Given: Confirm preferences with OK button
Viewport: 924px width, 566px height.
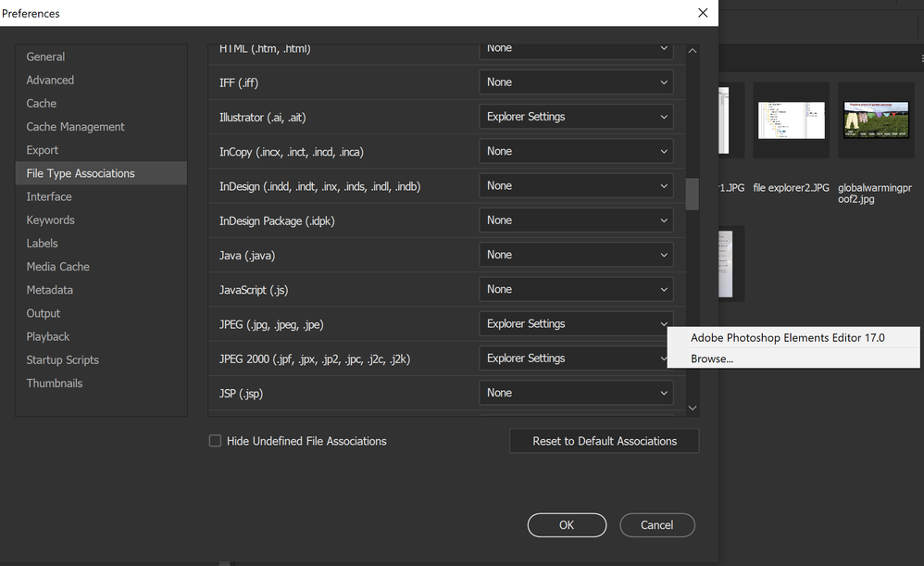Looking at the screenshot, I should (x=567, y=525).
